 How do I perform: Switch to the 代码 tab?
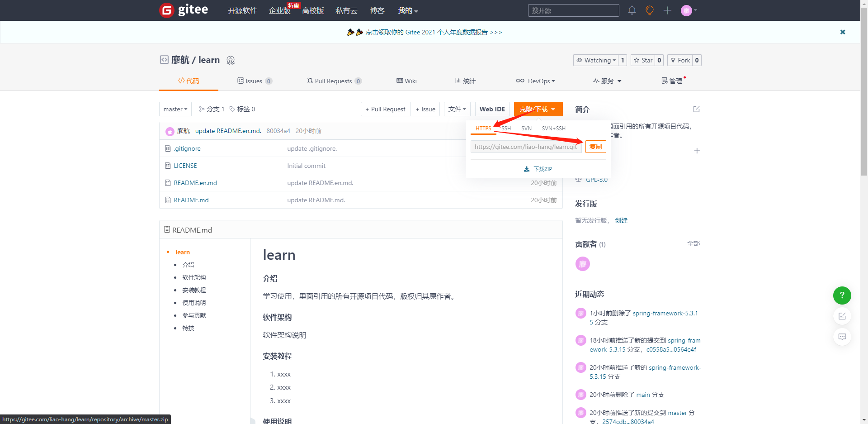click(x=189, y=81)
